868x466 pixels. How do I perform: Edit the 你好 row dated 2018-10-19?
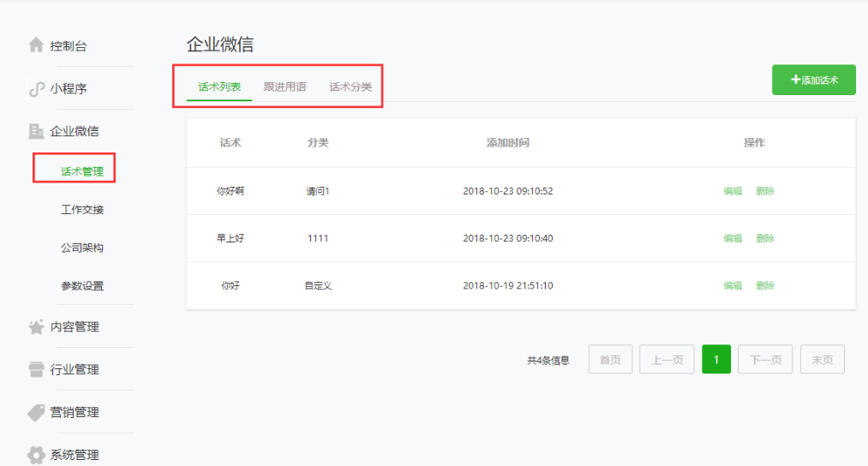click(733, 285)
